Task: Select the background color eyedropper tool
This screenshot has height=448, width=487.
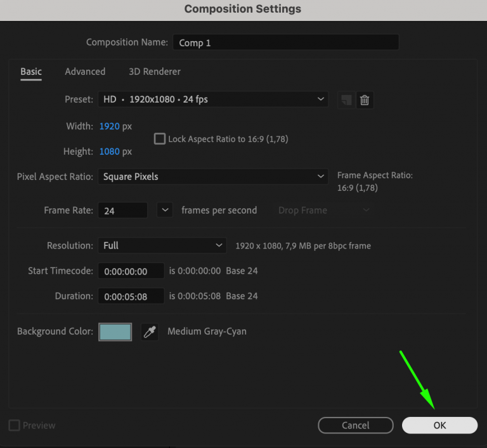Action: click(150, 332)
